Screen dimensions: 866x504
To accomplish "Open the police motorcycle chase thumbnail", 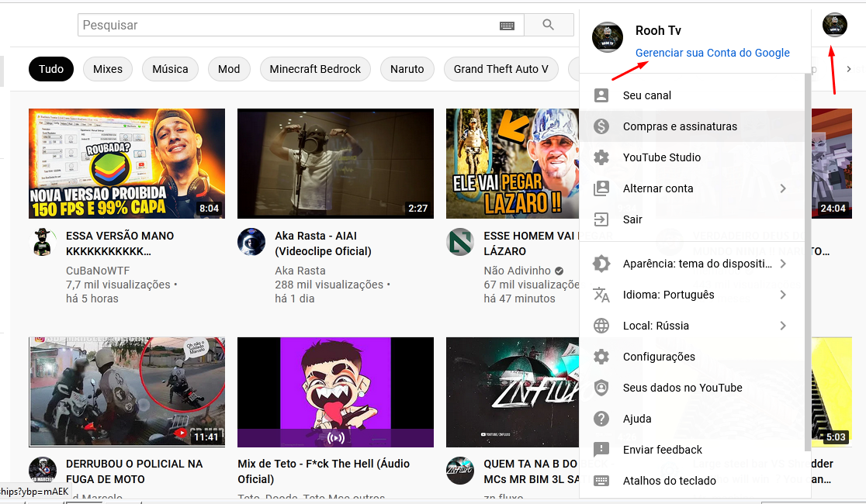I will pos(127,392).
